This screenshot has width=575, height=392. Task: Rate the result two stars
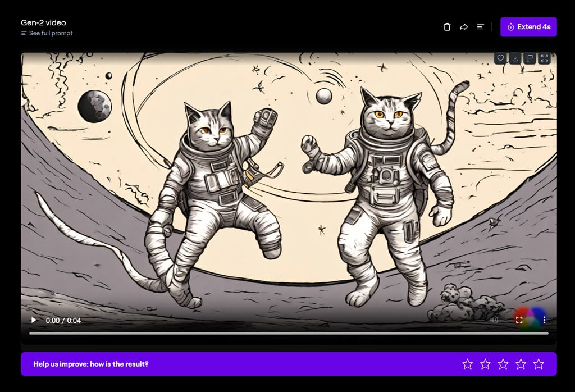(x=485, y=364)
